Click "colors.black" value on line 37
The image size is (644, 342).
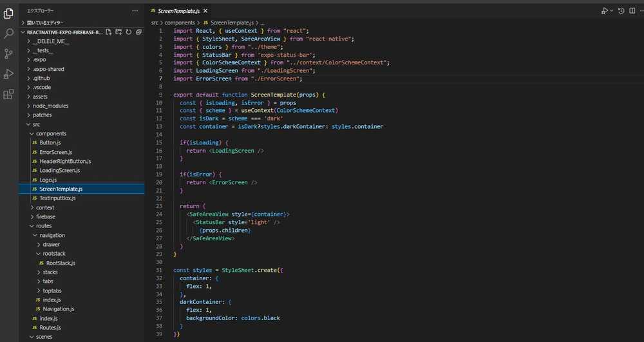[x=261, y=318]
